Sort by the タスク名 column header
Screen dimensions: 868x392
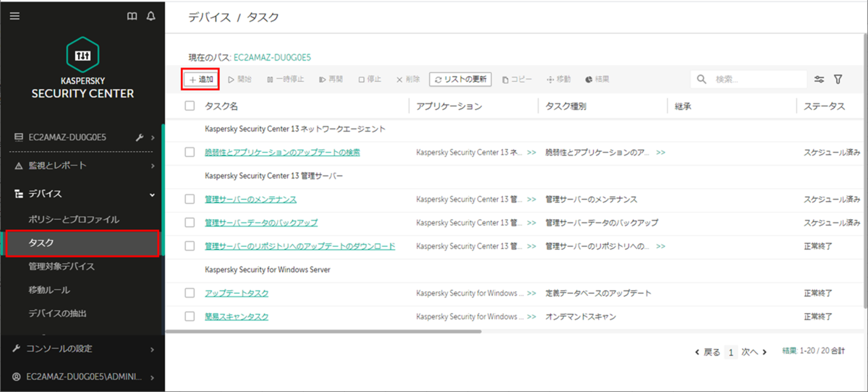tap(221, 106)
